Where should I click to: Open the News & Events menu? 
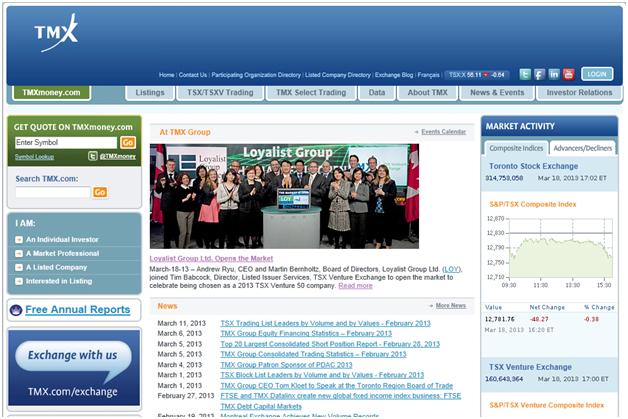(x=497, y=93)
